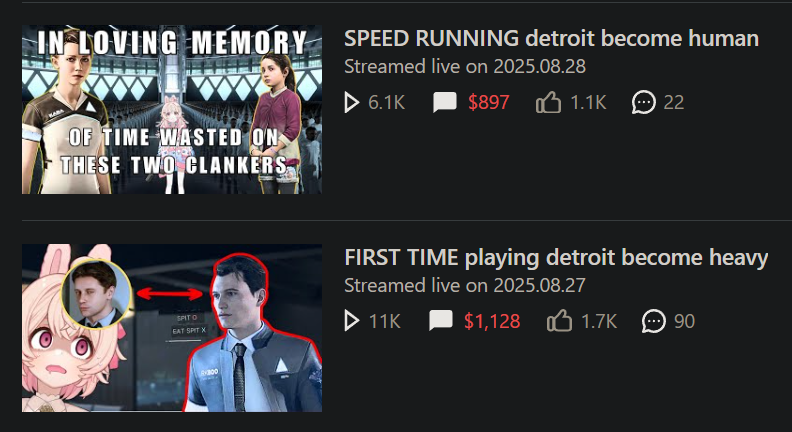Click the comments icon next to 22
The height and width of the screenshot is (432, 792).
point(644,103)
